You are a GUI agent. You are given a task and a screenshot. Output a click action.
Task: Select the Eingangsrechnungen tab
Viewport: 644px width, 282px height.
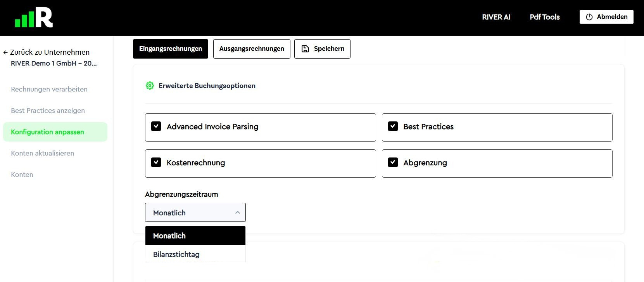pos(171,49)
